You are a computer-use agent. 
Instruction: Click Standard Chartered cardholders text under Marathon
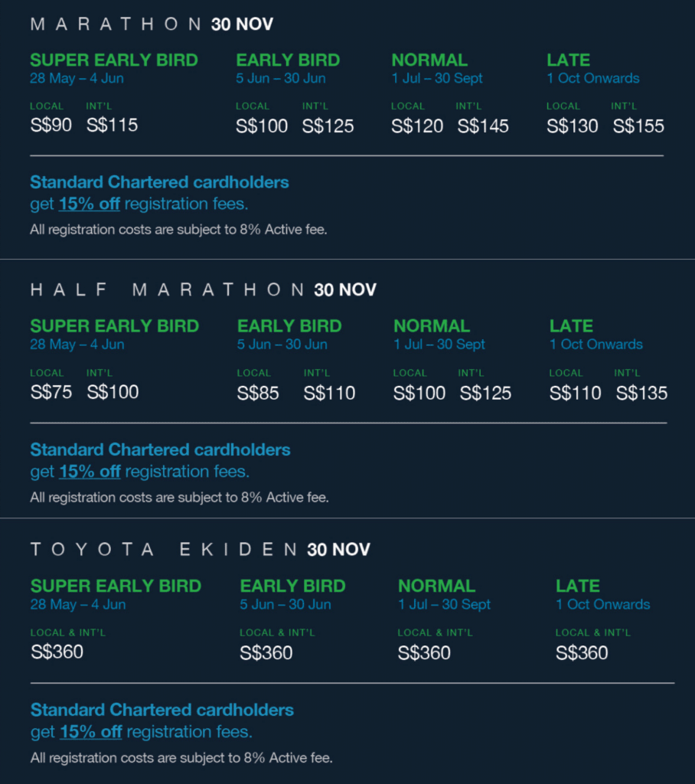[159, 182]
